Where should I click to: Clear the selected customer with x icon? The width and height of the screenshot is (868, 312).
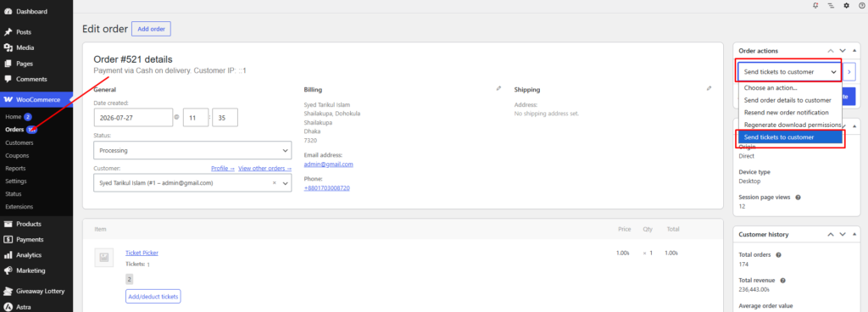274,182
